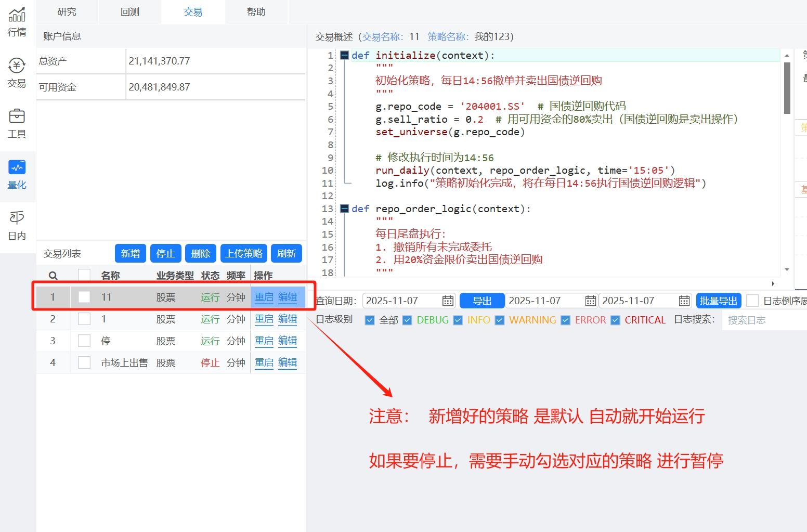This screenshot has width=807, height=532.
Task: Collapse the initialize function code fold
Action: (344, 55)
